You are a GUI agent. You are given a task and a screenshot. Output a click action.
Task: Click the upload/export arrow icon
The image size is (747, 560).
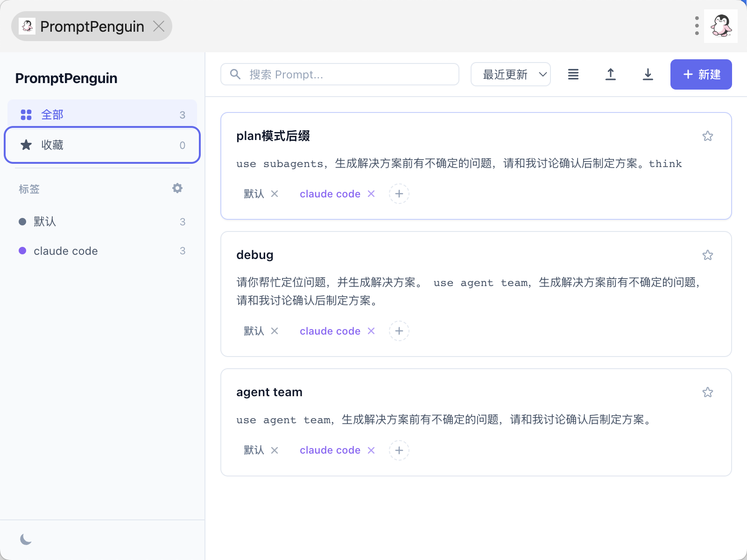click(x=610, y=74)
